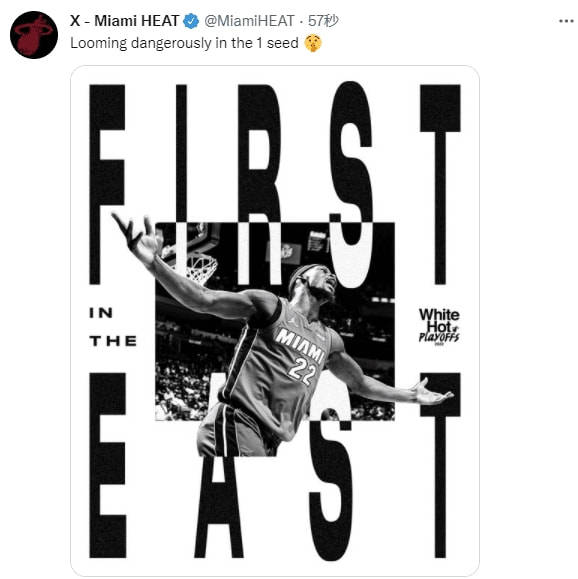
Task: Click the player's headband in the photo
Action: click(x=302, y=276)
